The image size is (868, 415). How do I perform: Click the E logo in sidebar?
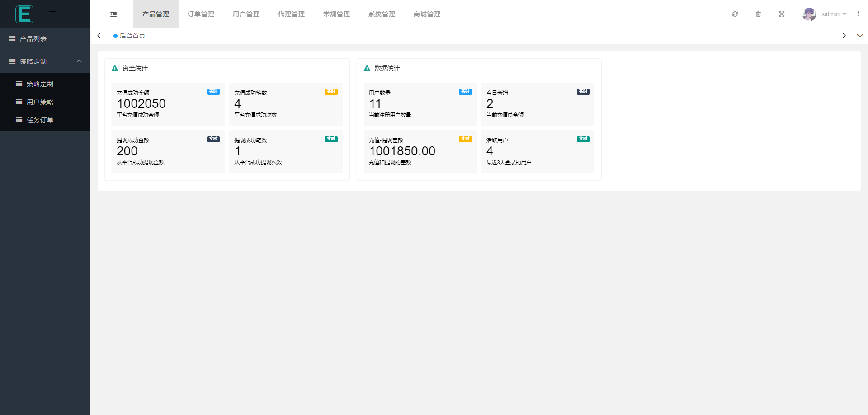(24, 14)
